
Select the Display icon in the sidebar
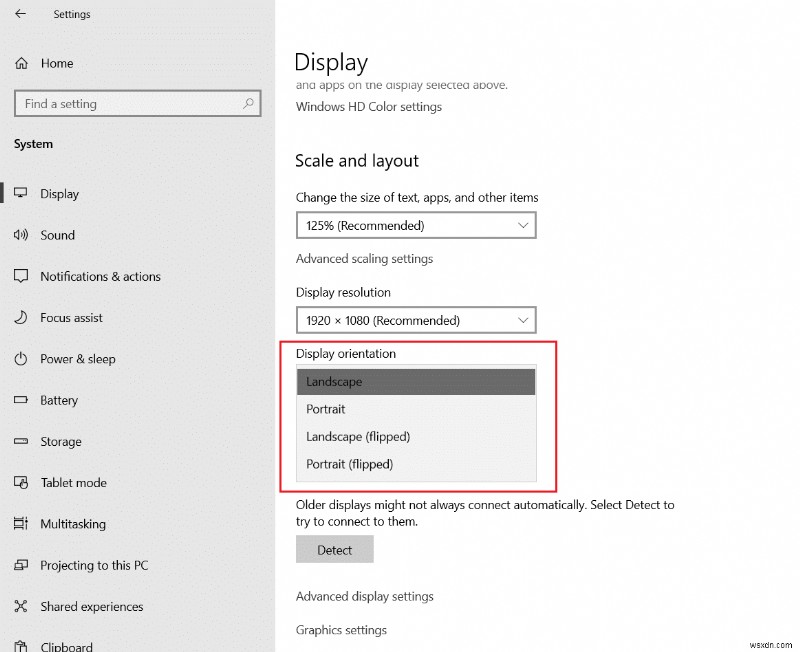22,194
